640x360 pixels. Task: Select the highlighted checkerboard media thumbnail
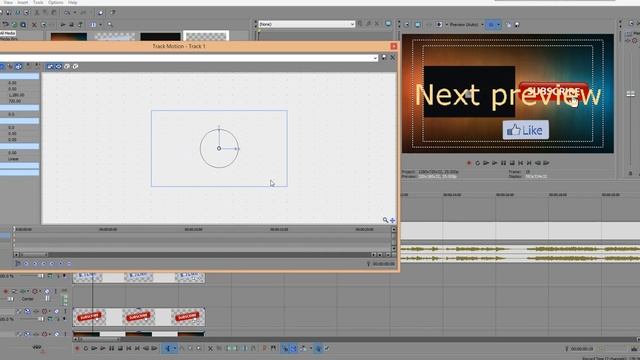(206, 36)
